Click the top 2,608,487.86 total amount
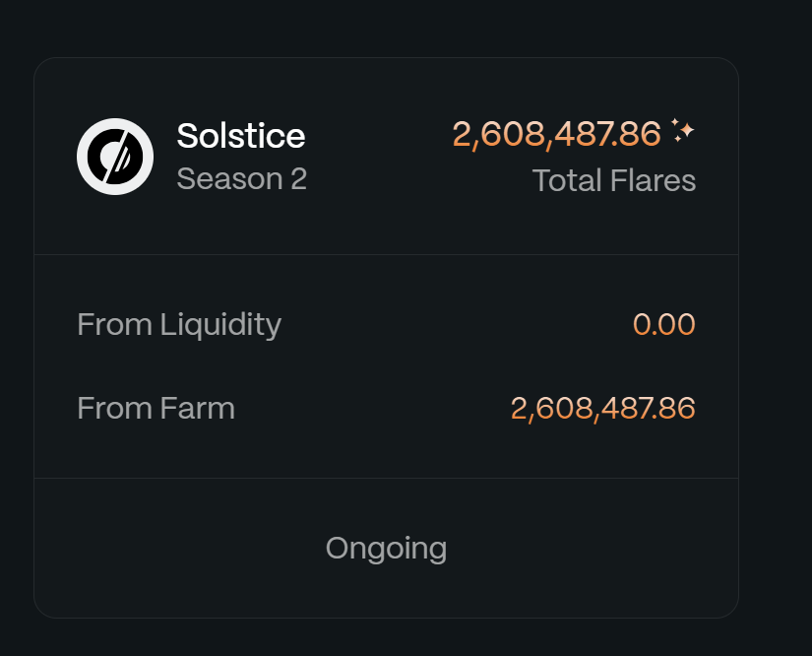This screenshot has height=656, width=812. tap(556, 134)
